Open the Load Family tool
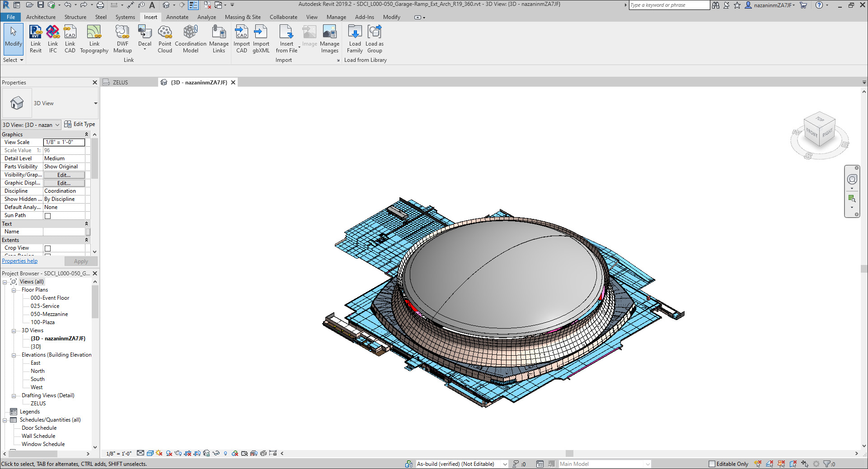 pyautogui.click(x=355, y=39)
